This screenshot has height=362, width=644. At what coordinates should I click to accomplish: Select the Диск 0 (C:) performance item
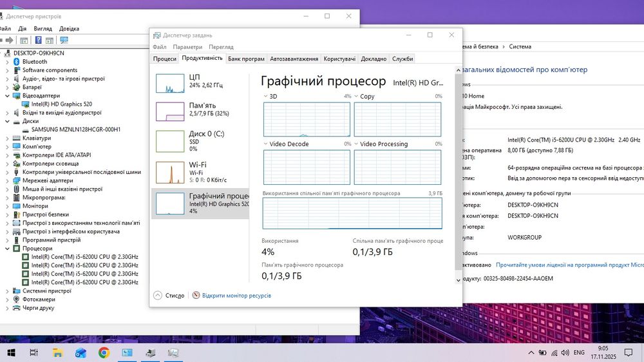click(200, 141)
